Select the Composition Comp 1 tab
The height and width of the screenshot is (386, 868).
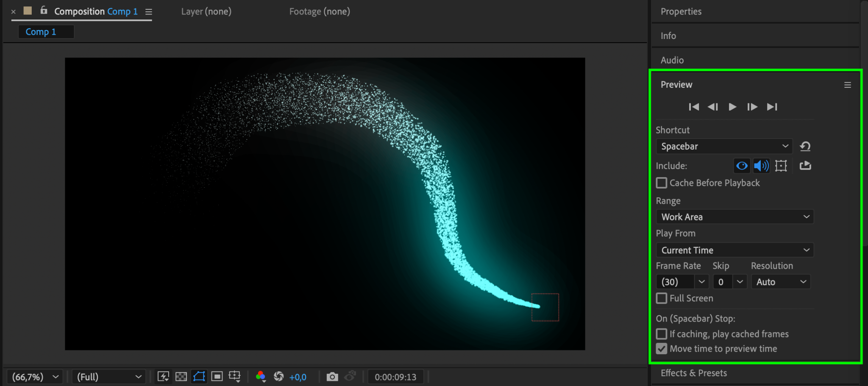96,11
